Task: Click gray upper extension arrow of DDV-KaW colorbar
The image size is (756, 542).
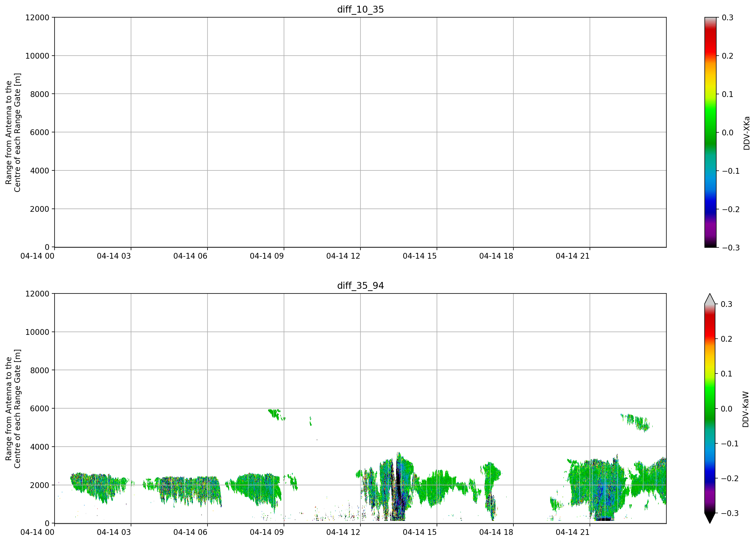Action: [710, 299]
